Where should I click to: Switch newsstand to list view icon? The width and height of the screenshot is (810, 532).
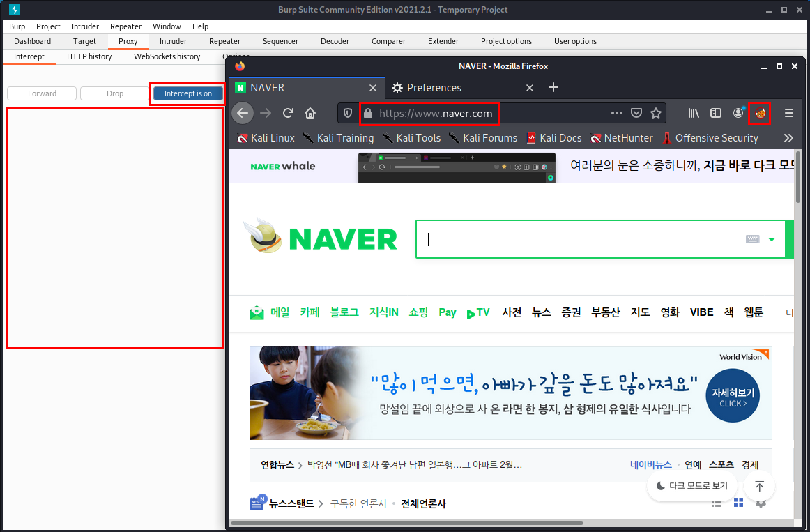(717, 503)
